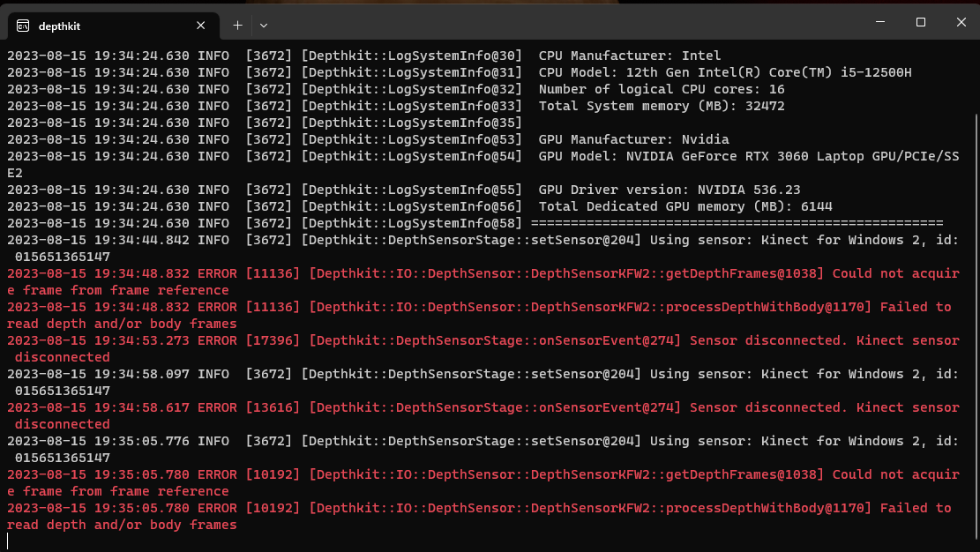Image resolution: width=980 pixels, height=552 pixels.
Task: Click the CPU Manufacturer: Intel log line
Action: tap(629, 56)
